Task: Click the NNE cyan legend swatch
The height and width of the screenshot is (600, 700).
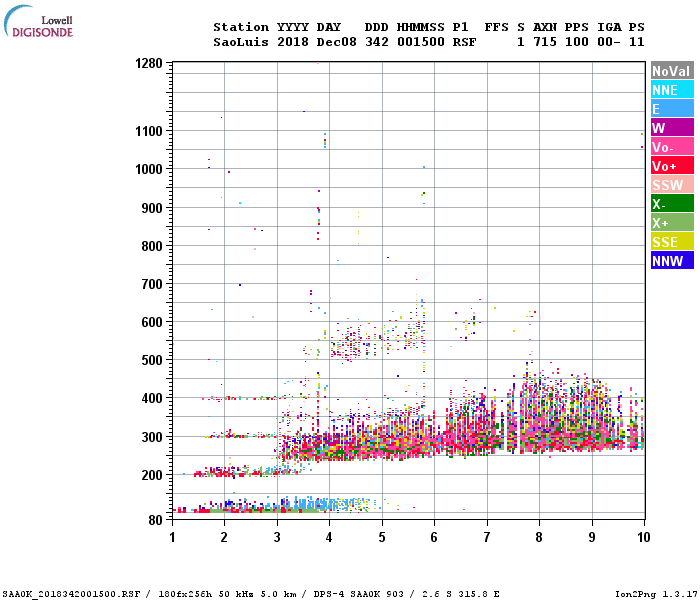Action: coord(672,90)
